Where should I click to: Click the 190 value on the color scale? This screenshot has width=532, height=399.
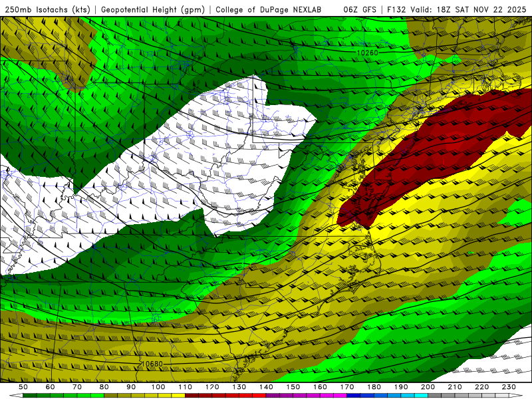tap(401, 387)
